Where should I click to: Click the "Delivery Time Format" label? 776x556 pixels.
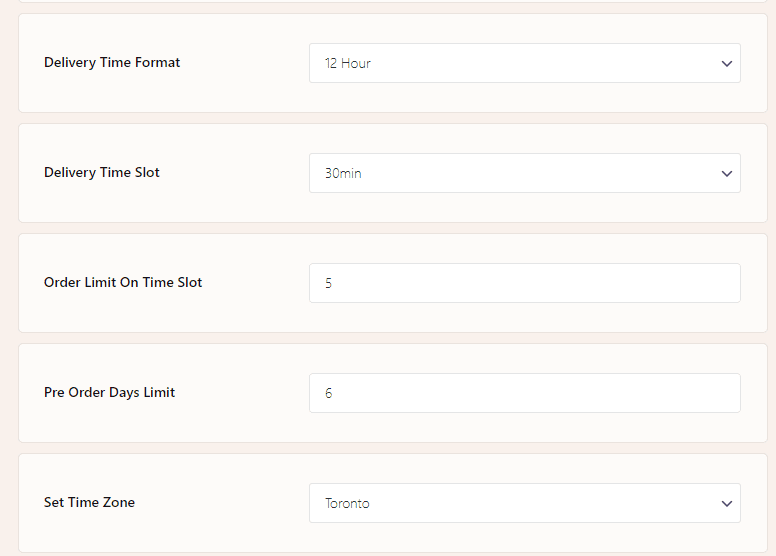point(112,62)
